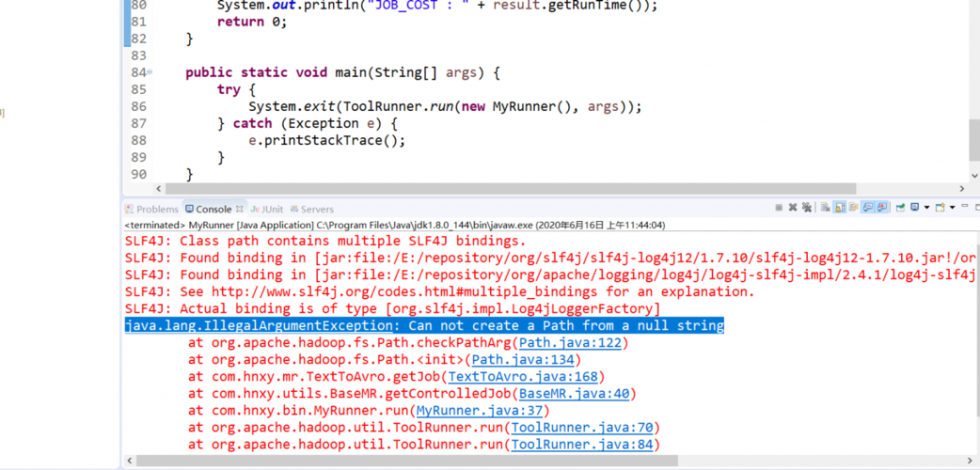
Task: Click editor horizontal scrollbar left arrow
Action: (x=158, y=189)
